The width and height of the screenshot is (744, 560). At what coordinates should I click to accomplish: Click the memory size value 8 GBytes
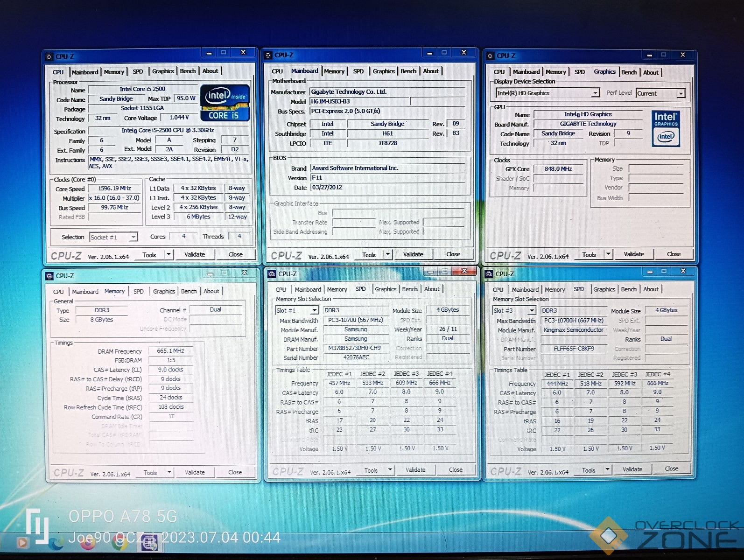pos(102,320)
